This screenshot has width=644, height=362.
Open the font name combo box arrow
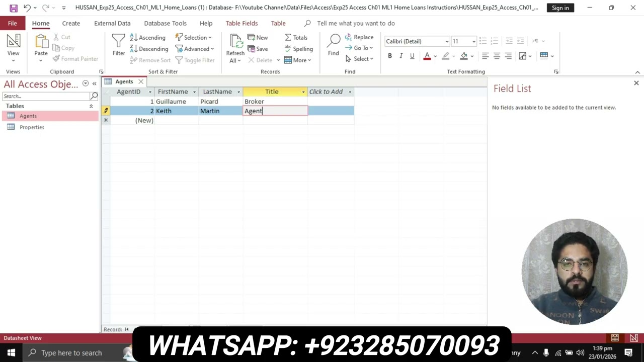(x=446, y=41)
